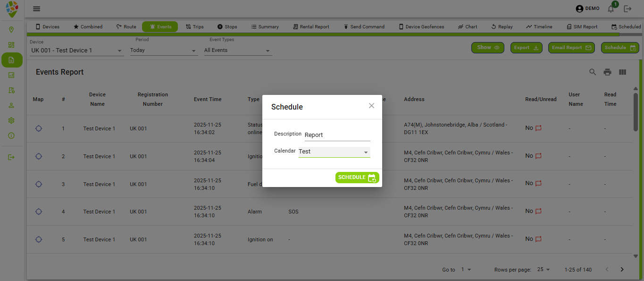
Task: Click the info icon in the sidebar
Action: (x=12, y=136)
